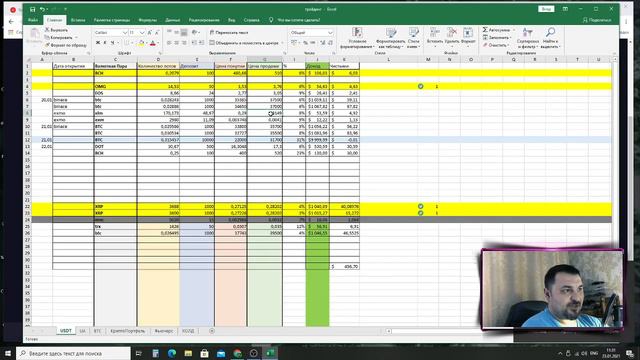Open the cell borders menu
640x360 pixels.
(x=128, y=42)
